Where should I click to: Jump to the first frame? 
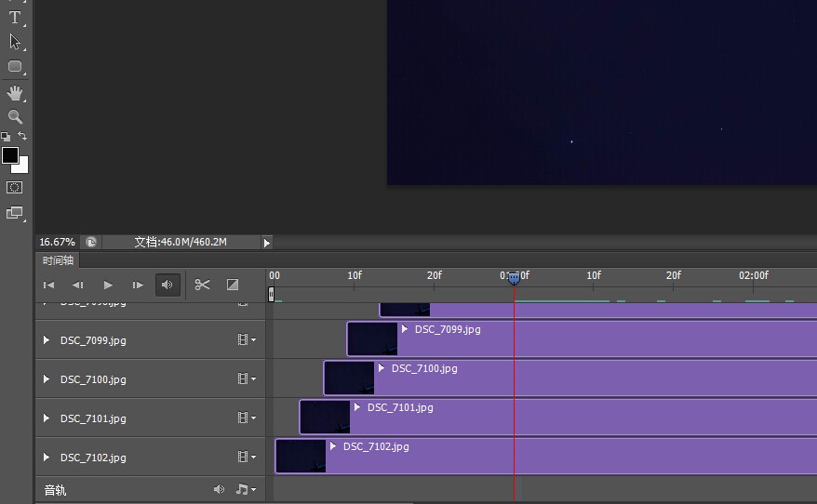click(x=49, y=285)
